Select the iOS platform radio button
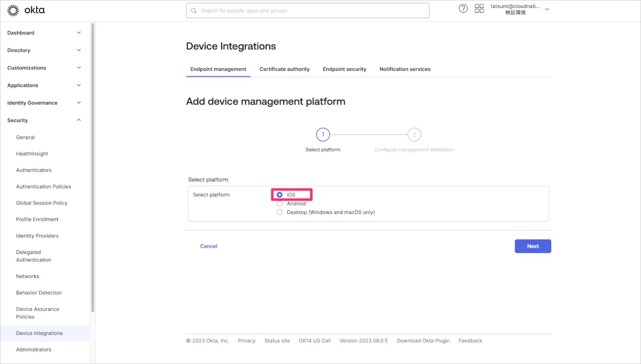Screen dimensions: 641x364 tap(279, 195)
